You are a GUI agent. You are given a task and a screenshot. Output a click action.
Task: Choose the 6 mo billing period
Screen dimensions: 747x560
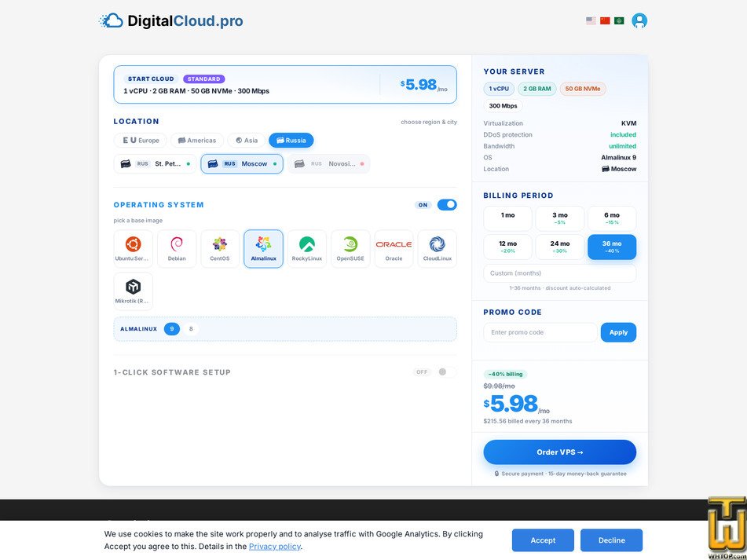pos(612,218)
